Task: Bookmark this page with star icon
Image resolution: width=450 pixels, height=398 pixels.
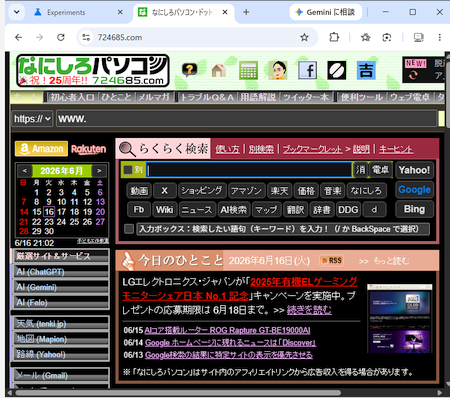Action: coord(304,37)
